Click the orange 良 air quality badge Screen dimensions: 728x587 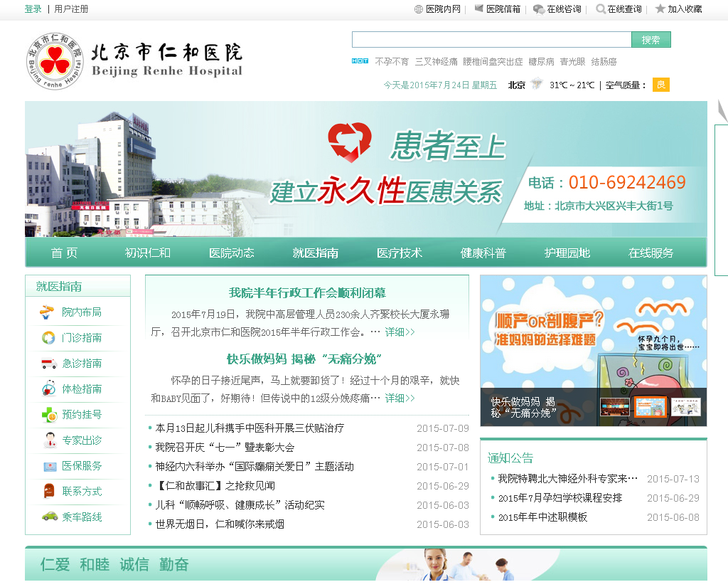tap(660, 85)
